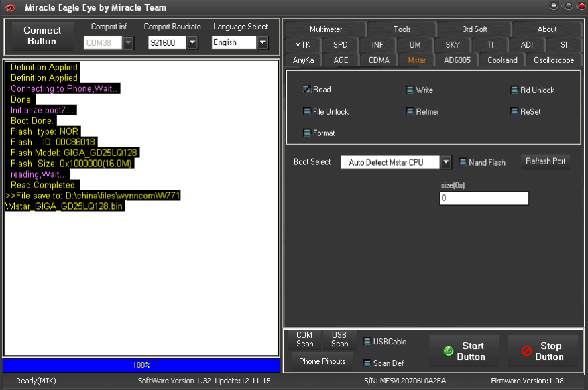
Task: Click the red Stop Button icon
Action: tap(526, 351)
